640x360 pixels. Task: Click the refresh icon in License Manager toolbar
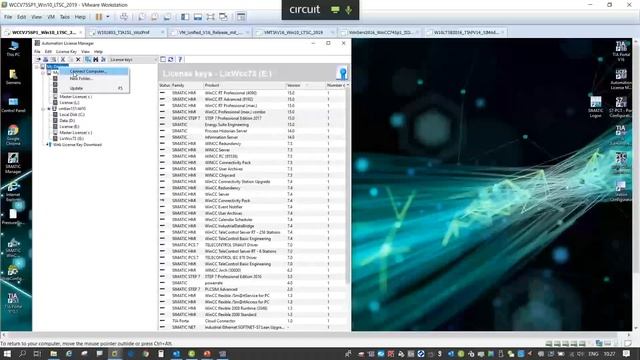point(171,60)
